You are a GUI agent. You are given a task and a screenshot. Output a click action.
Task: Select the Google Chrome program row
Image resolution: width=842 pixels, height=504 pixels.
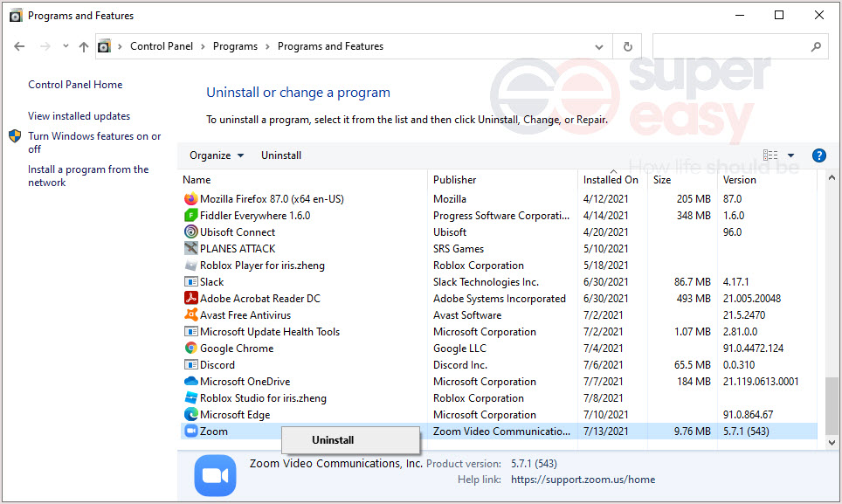coord(499,349)
